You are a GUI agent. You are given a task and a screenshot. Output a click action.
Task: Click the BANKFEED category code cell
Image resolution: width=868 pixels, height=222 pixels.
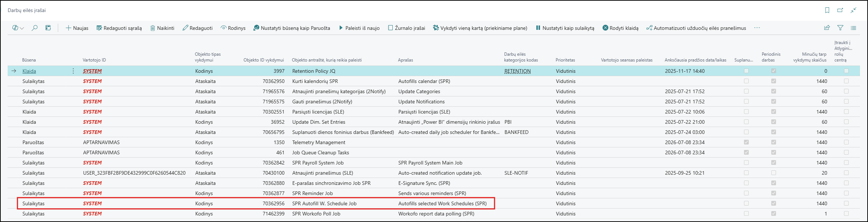[516, 132]
